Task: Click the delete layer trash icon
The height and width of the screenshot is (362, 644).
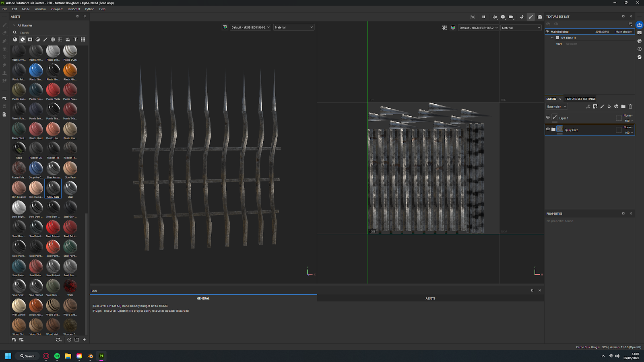Action: [x=630, y=107]
